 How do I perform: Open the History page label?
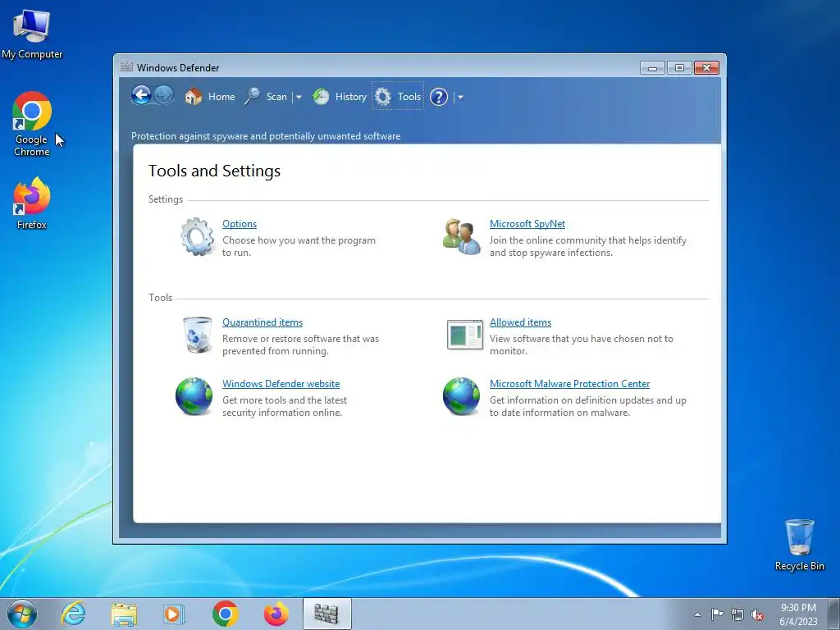click(351, 97)
